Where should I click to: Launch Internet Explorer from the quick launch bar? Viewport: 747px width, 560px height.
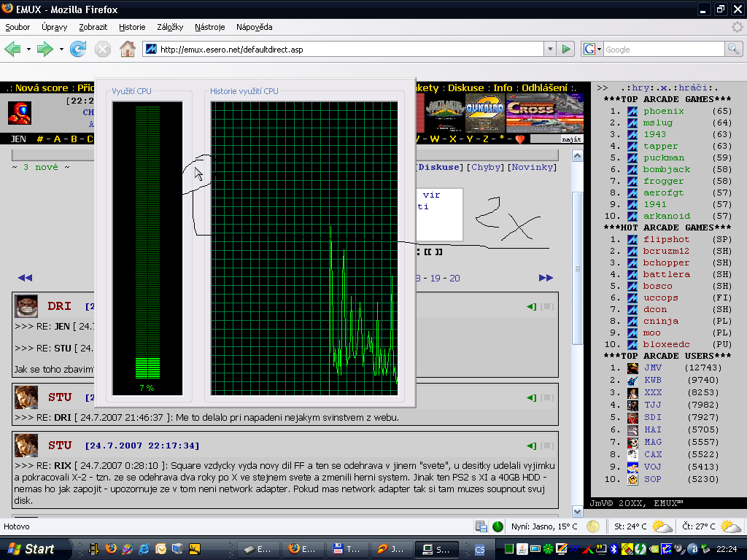pos(144,548)
